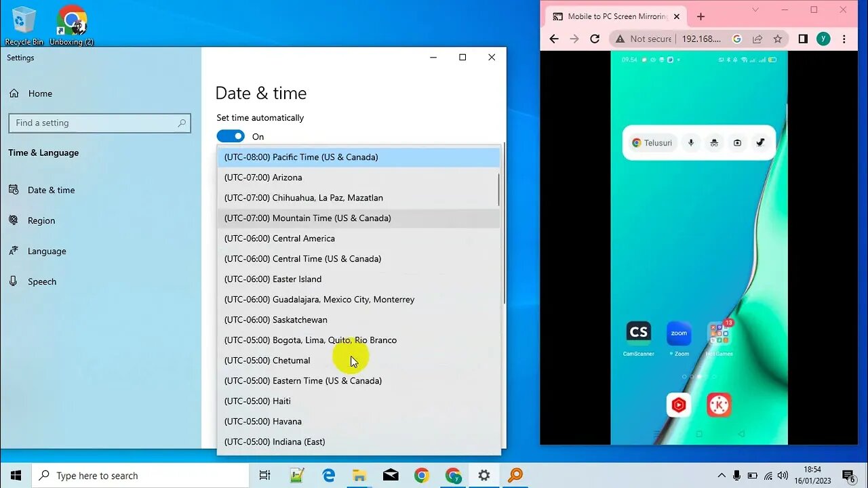Share this page from Chrome address bar
868x488 pixels.
point(757,39)
